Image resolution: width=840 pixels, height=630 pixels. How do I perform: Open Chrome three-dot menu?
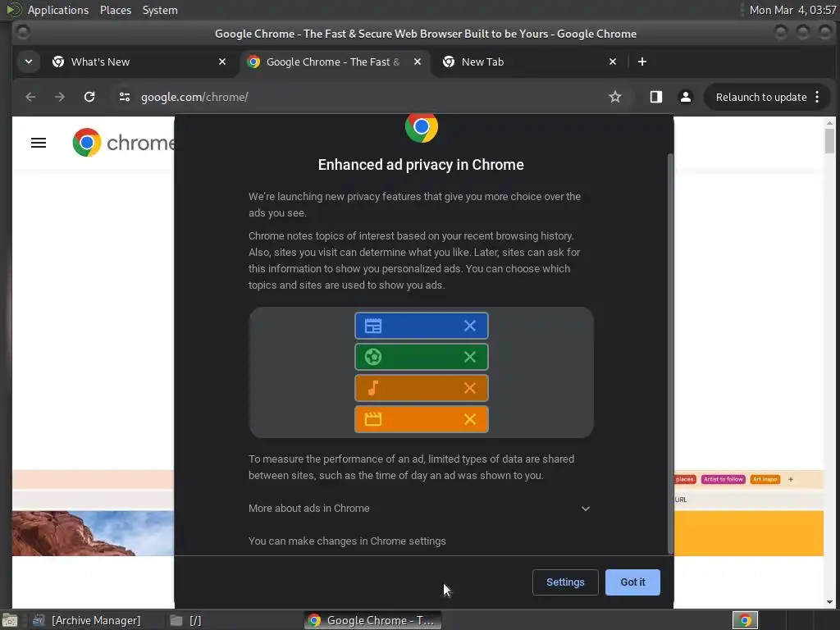817,97
